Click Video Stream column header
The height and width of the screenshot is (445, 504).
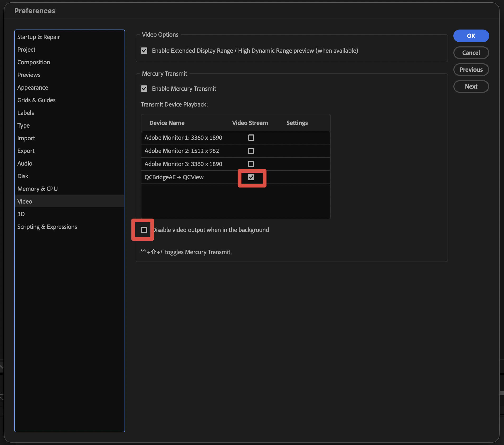click(250, 123)
